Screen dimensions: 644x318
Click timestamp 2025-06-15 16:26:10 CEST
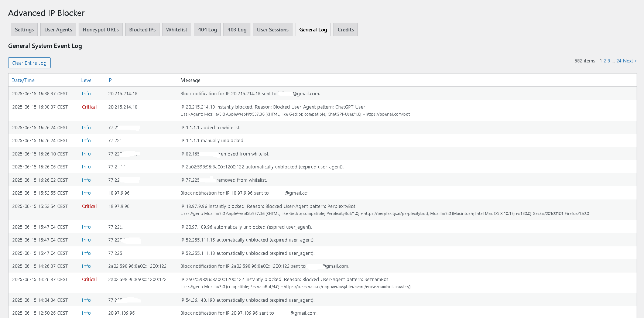[40, 154]
